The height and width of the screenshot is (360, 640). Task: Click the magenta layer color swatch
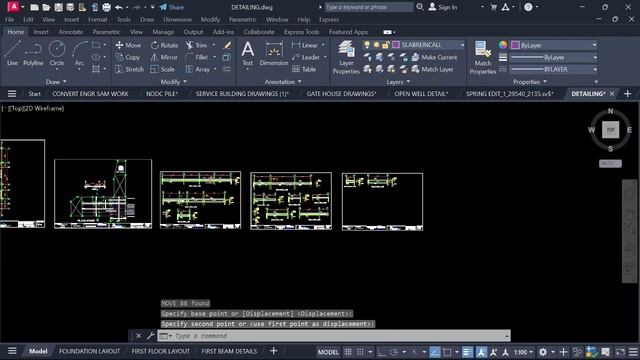396,44
